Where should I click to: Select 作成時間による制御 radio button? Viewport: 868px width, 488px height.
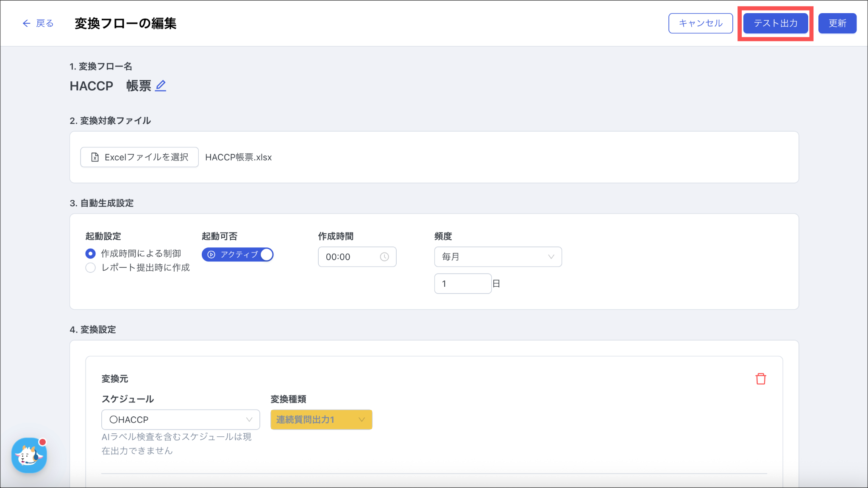(x=90, y=253)
